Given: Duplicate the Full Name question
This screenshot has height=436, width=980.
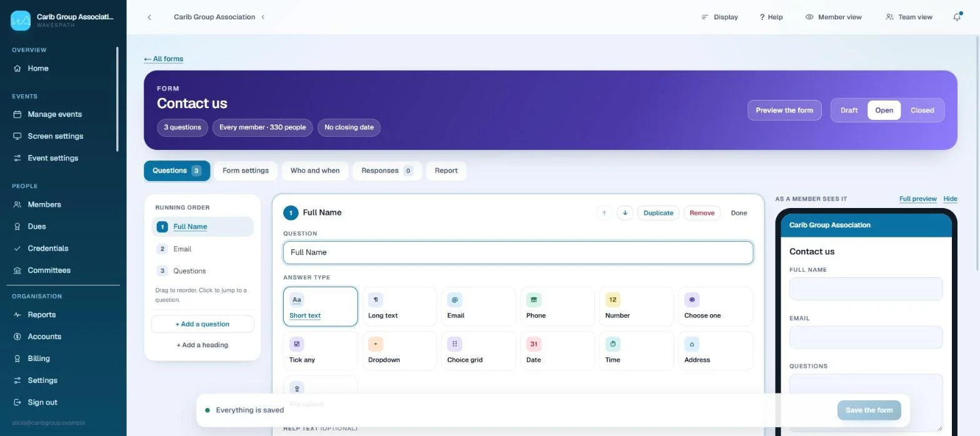Looking at the screenshot, I should pos(658,213).
